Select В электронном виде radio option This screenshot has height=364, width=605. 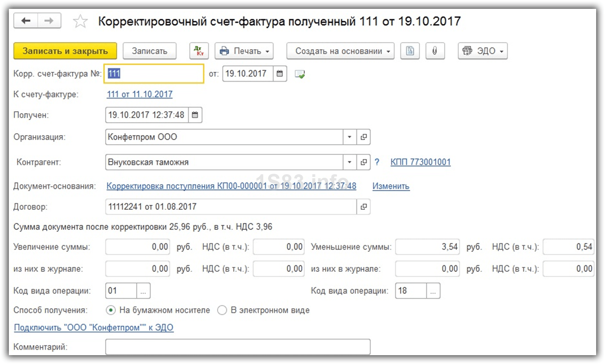[x=222, y=310]
